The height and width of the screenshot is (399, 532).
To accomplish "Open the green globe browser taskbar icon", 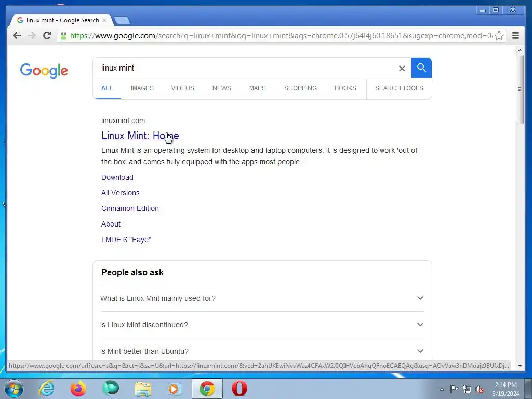I will [x=111, y=389].
